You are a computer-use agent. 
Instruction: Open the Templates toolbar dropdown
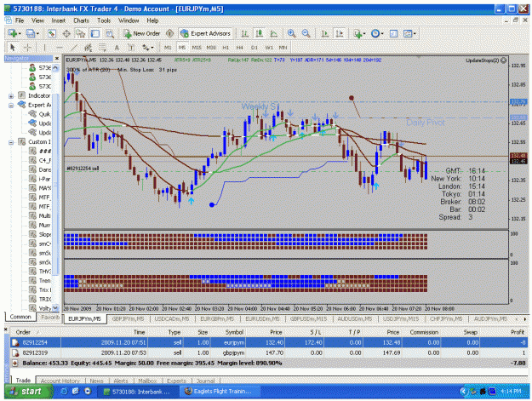409,33
